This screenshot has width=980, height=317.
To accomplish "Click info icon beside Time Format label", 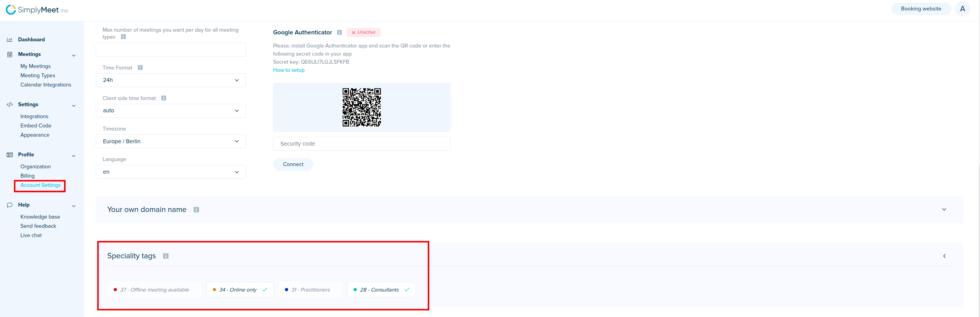I will click(140, 68).
